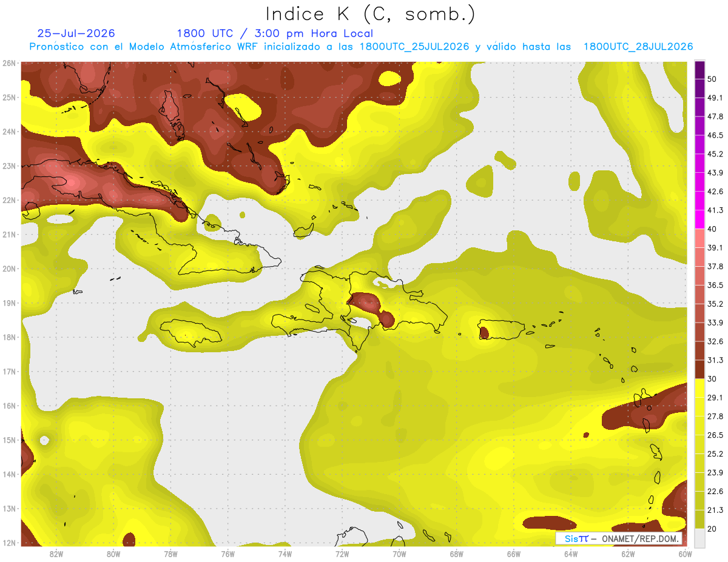Click the colorbar value "27.8"

point(715,416)
